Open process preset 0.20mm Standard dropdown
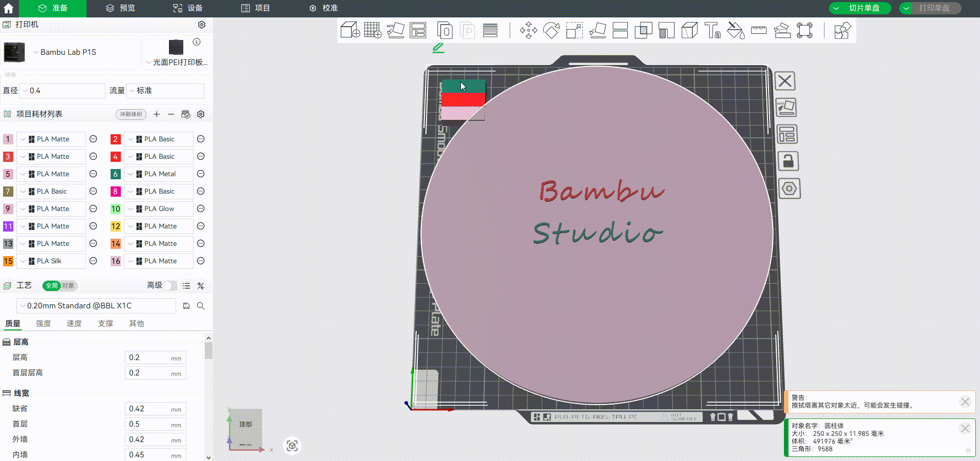Screen dimensions: 980x461 (x=96, y=306)
